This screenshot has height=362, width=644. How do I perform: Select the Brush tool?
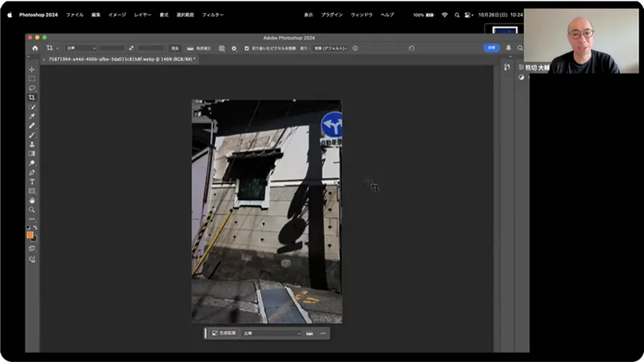pyautogui.click(x=32, y=134)
